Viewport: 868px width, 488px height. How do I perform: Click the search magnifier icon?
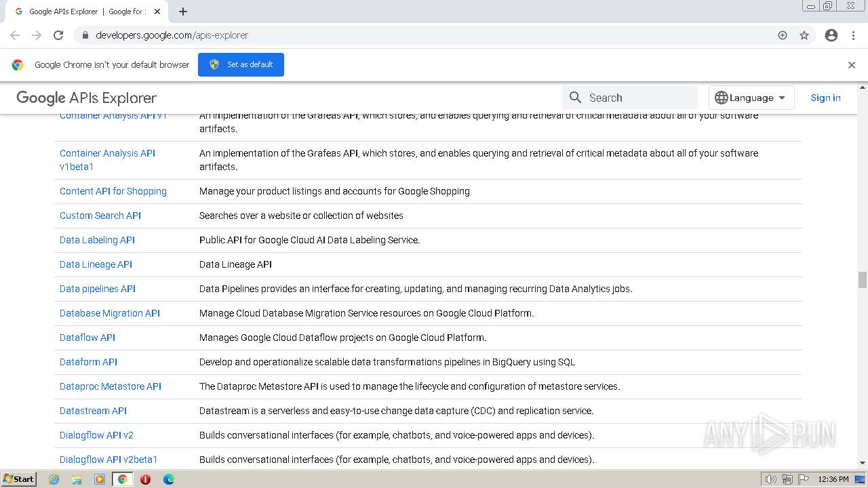576,98
